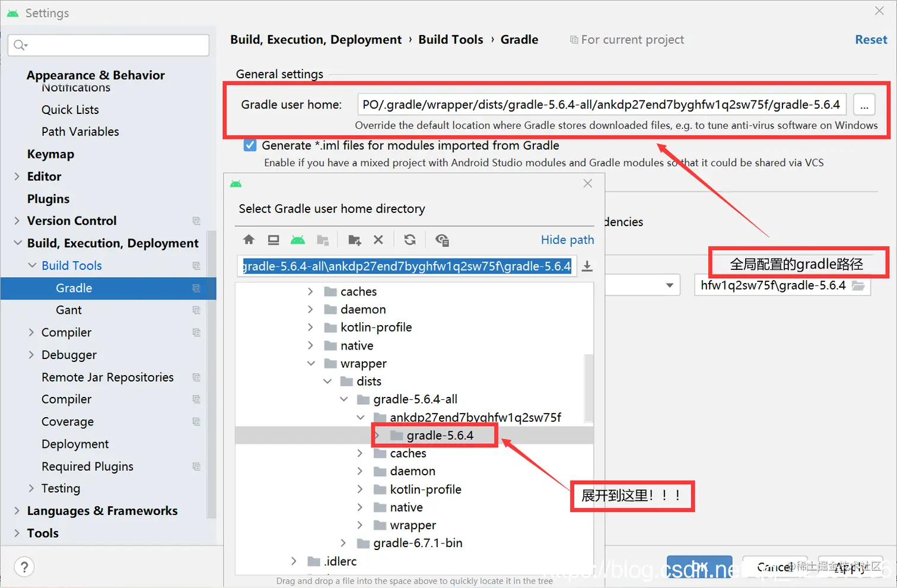
Task: Select Quick Lists settings item
Action: pyautogui.click(x=70, y=110)
